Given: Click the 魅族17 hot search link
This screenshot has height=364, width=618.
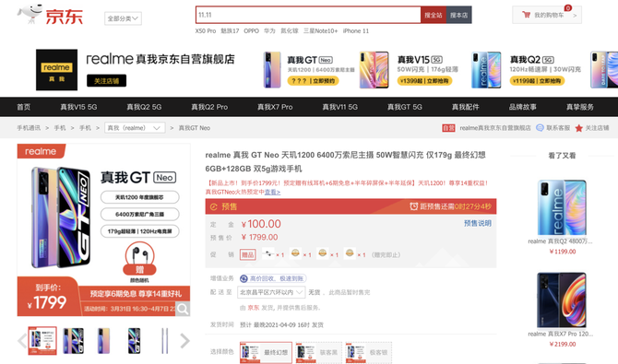Looking at the screenshot, I should (230, 30).
